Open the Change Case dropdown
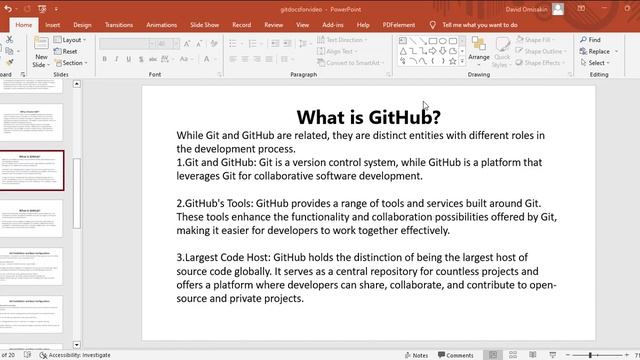 tap(186, 59)
